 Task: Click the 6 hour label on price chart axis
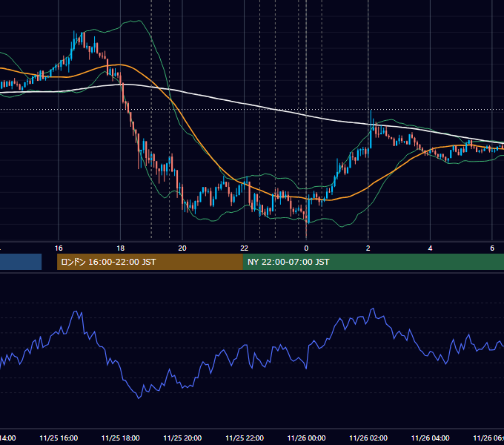[x=492, y=248]
